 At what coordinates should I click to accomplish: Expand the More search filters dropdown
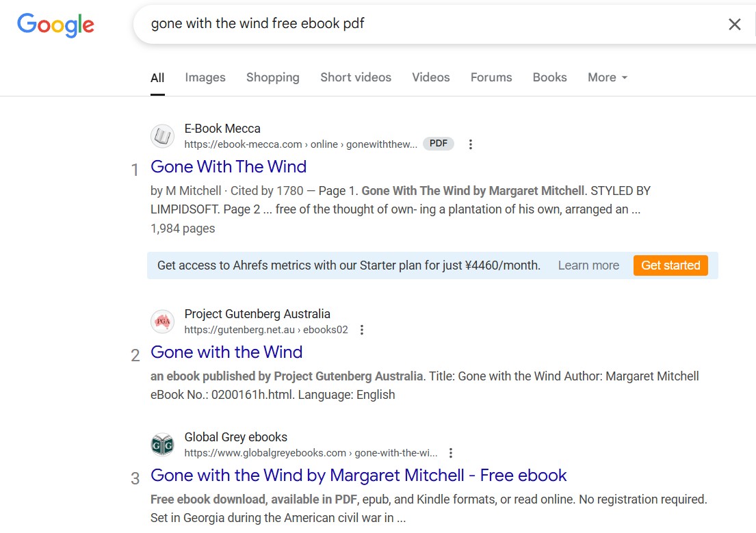pyautogui.click(x=608, y=78)
